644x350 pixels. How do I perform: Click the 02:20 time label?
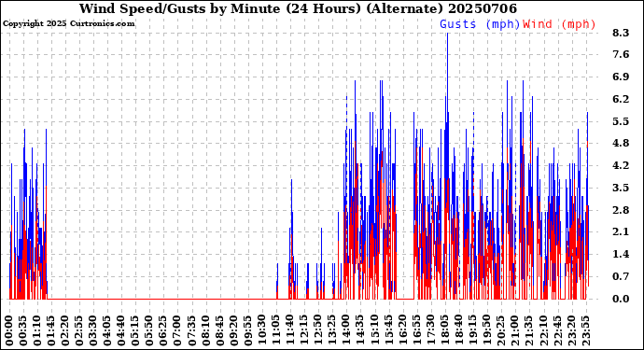pos(65,330)
